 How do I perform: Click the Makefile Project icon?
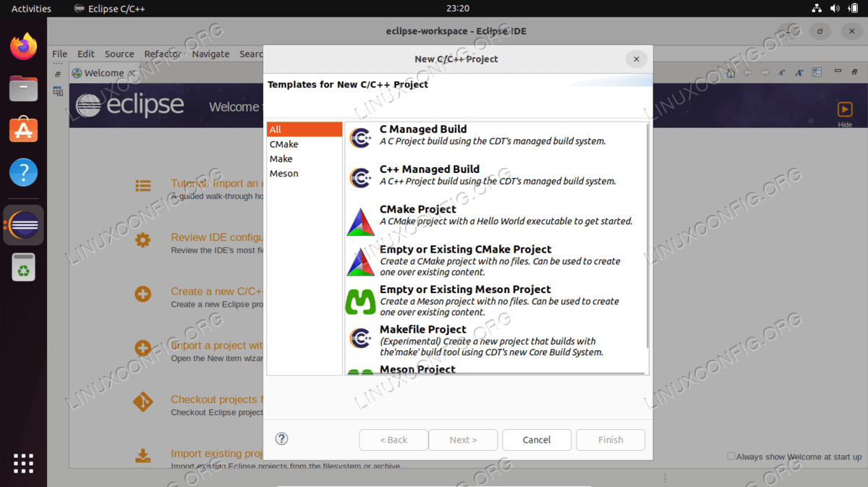click(360, 337)
